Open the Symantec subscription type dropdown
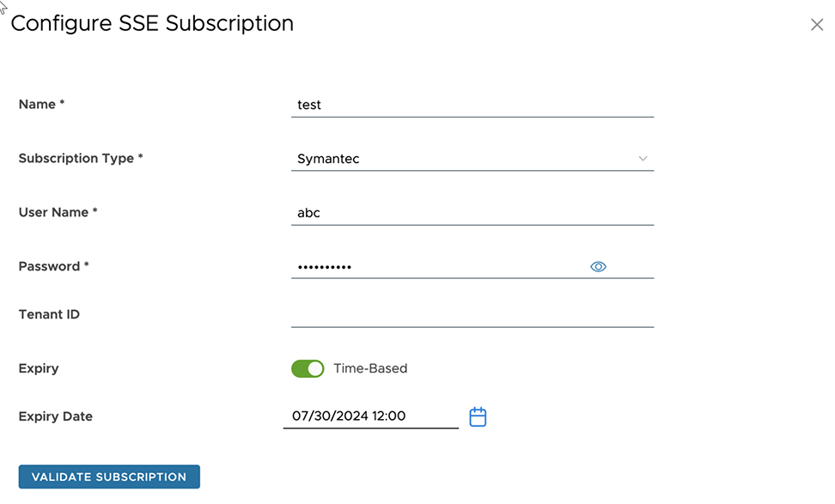 coord(464,159)
